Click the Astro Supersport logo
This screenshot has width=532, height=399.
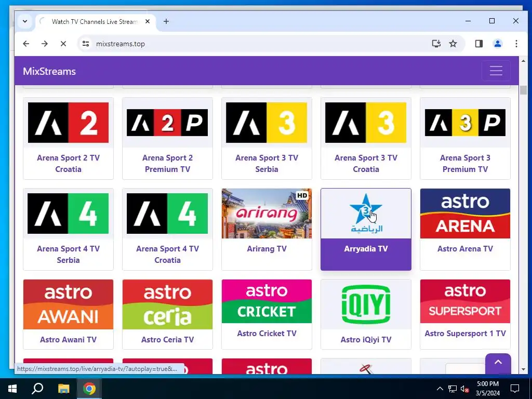[x=465, y=301]
